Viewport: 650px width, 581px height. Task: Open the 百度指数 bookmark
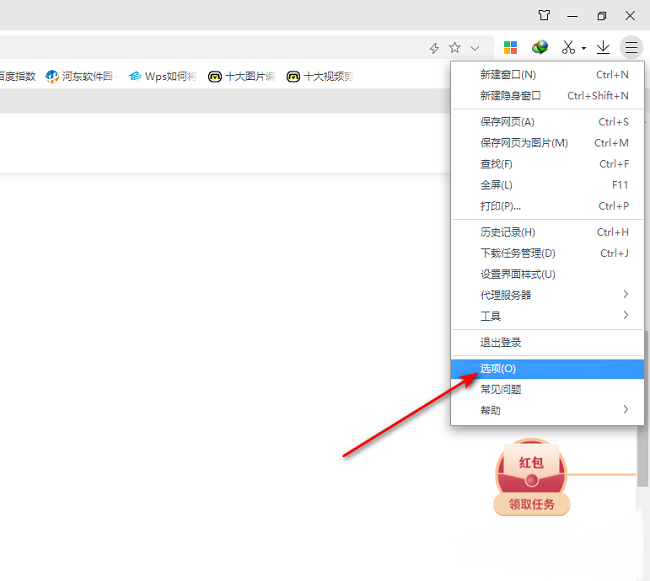click(17, 76)
